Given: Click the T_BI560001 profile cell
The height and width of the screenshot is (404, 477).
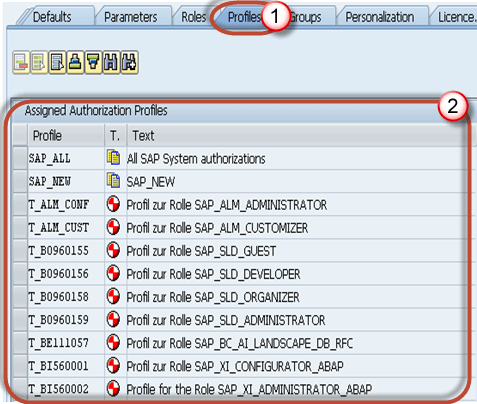Looking at the screenshot, I should click(x=66, y=366).
